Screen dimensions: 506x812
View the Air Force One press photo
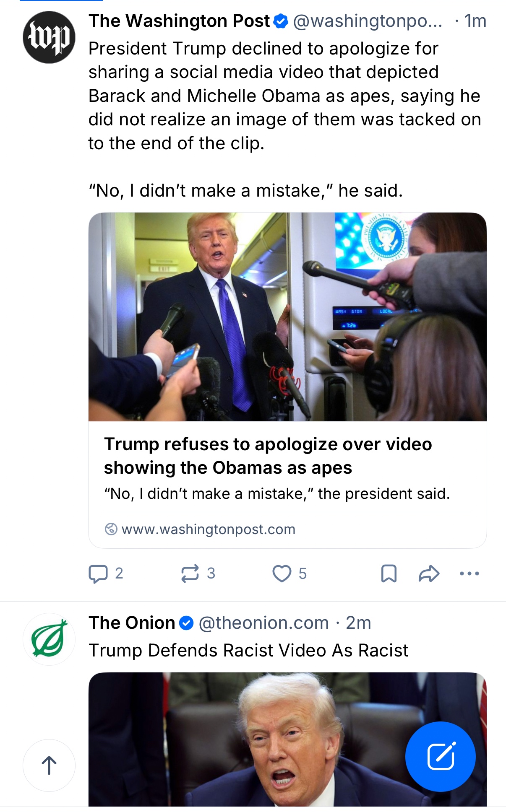(287, 316)
